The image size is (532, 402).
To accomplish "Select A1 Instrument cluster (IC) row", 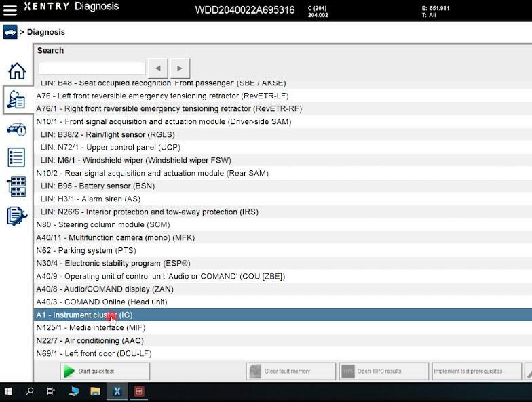I will coord(283,315).
